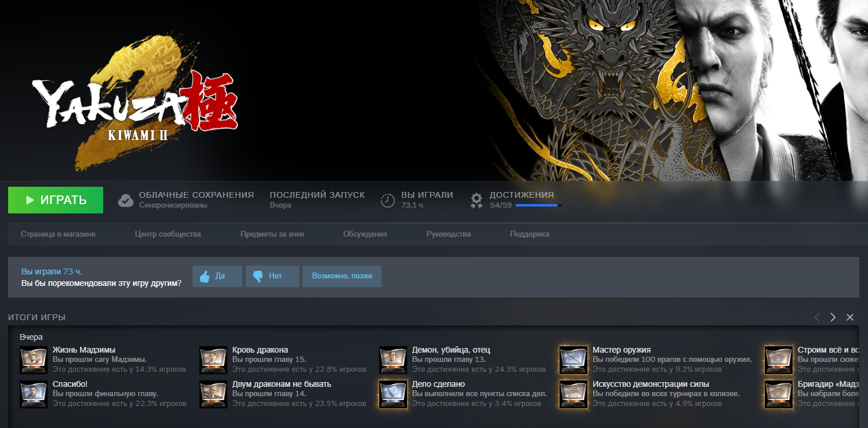
Task: Click the text Вы прошли сагу Мадзимы
Action: [100, 360]
